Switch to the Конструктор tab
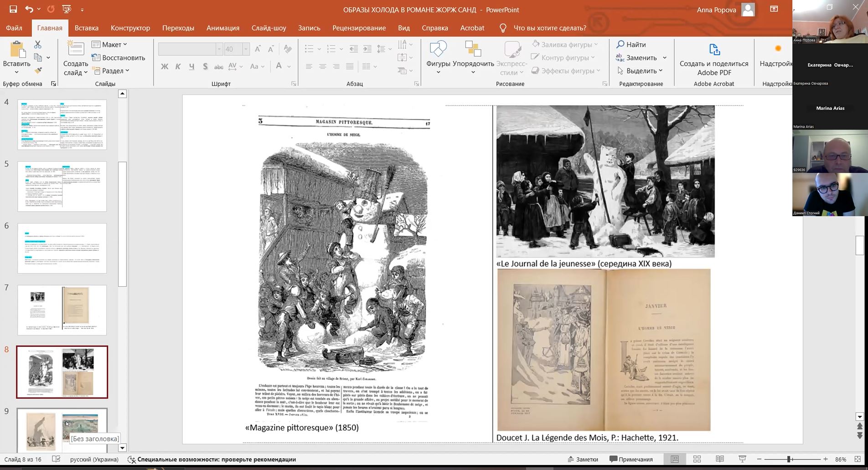 point(130,28)
